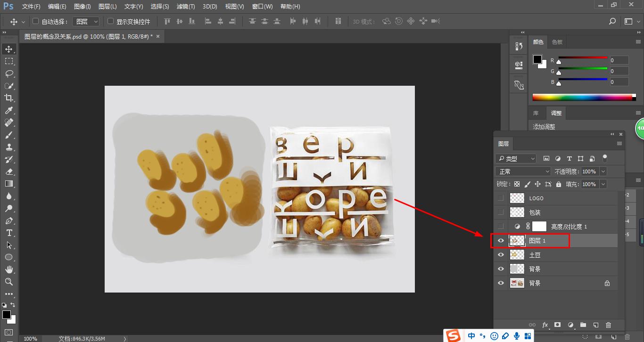Open the 滤镜(T) menu
This screenshot has height=342, width=644.
pyautogui.click(x=185, y=7)
